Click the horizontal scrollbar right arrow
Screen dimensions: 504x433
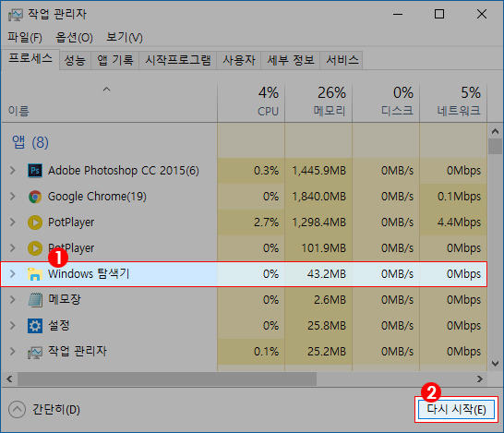(x=480, y=379)
